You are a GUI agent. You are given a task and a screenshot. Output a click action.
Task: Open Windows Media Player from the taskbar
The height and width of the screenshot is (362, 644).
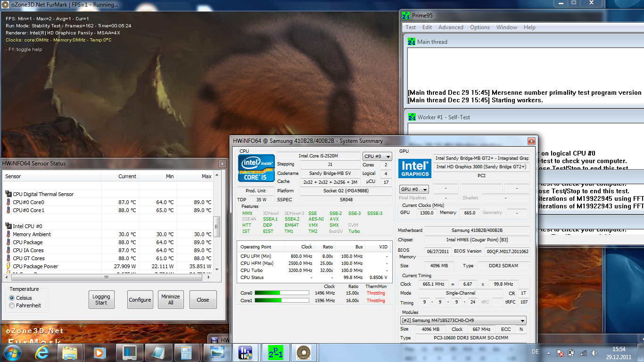tap(99, 353)
